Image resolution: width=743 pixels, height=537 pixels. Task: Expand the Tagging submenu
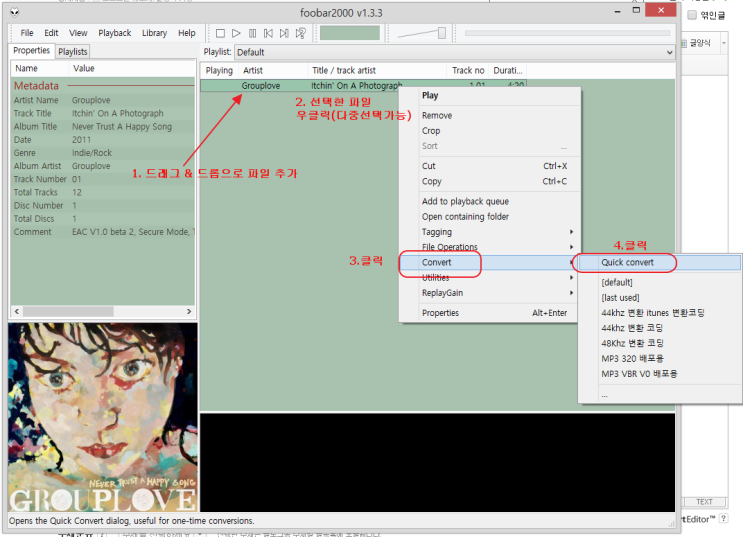(x=490, y=232)
